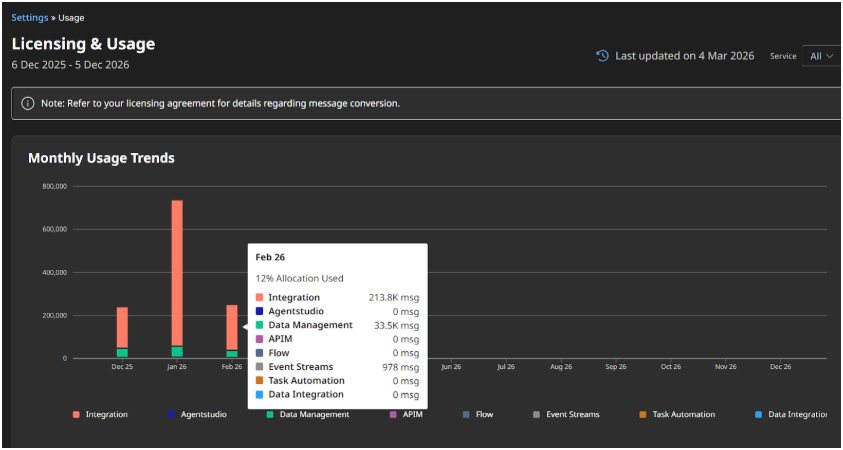Toggle Data Integration series in chart legend
The width and height of the screenshot is (843, 450).
pos(791,415)
